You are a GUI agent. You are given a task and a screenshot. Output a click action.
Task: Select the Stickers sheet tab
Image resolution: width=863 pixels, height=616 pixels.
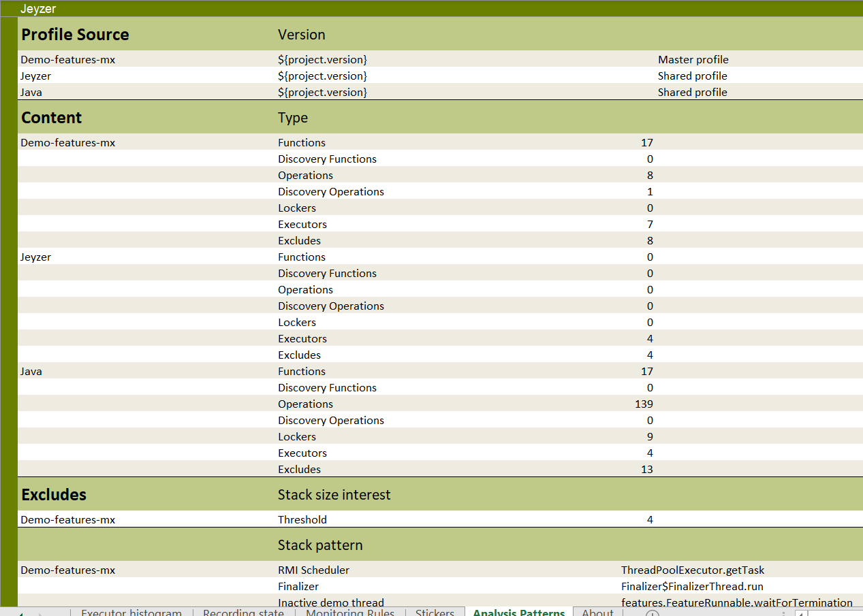[435, 613]
